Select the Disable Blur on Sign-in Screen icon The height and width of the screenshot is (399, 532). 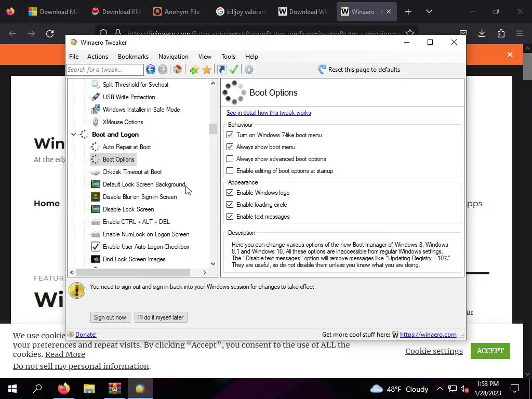[96, 197]
